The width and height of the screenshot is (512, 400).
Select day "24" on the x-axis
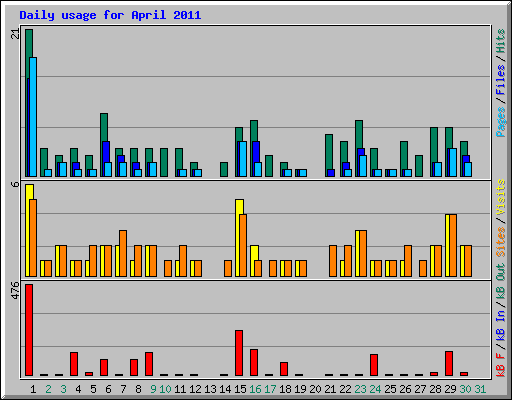(x=375, y=389)
